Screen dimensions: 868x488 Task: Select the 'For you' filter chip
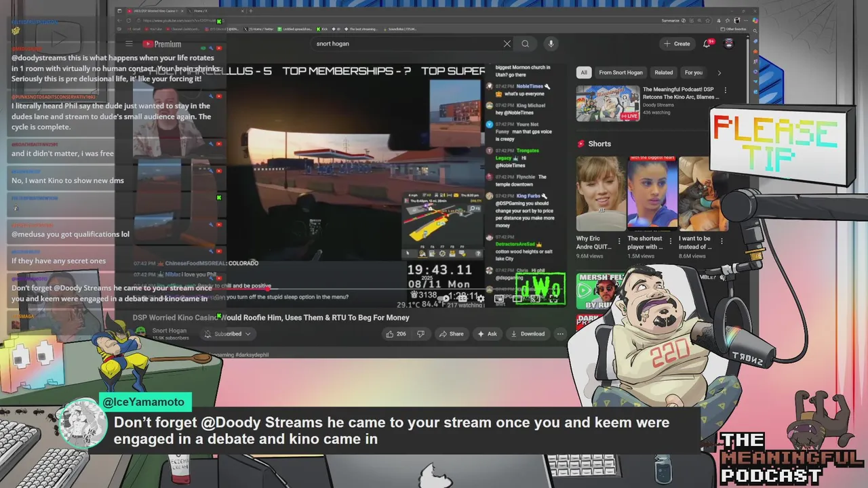coord(693,73)
